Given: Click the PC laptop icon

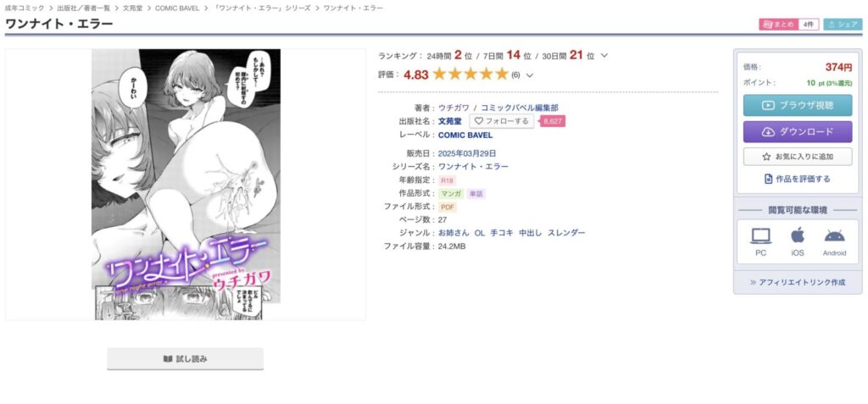Looking at the screenshot, I should point(760,235).
